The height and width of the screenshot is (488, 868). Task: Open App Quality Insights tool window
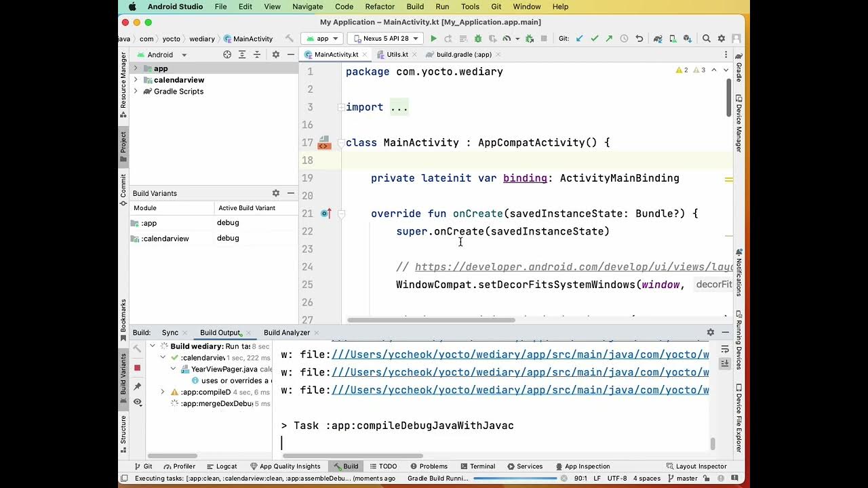[x=285, y=466]
